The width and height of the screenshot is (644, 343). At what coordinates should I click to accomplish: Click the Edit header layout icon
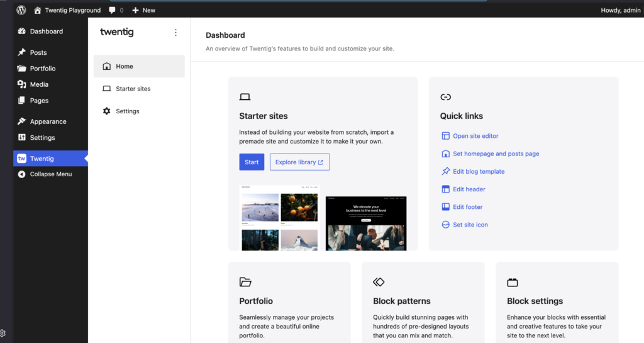click(446, 189)
